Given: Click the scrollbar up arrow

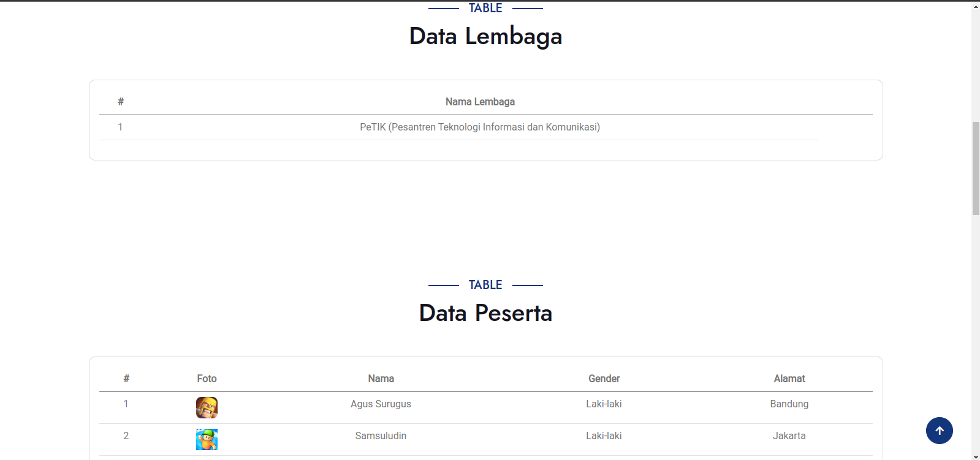Looking at the screenshot, I should click(x=976, y=6).
